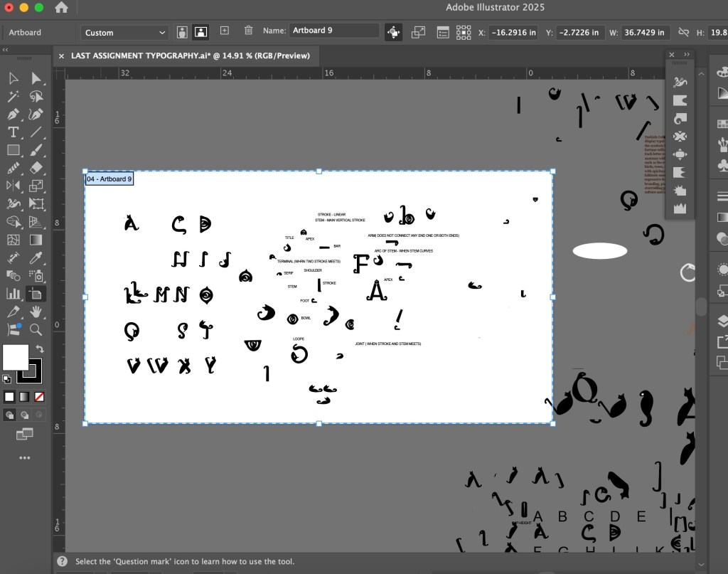Toggle Move/Copy Artwork with Artboard
728x574 pixels.
pyautogui.click(x=393, y=32)
